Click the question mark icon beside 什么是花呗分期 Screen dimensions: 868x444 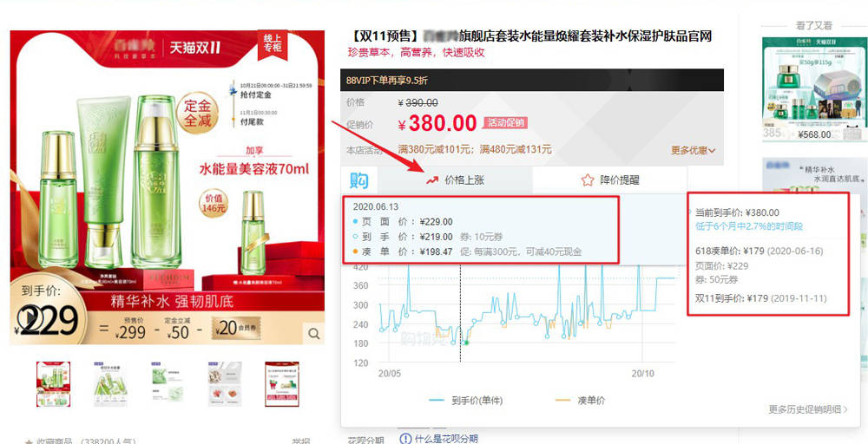[x=405, y=439]
